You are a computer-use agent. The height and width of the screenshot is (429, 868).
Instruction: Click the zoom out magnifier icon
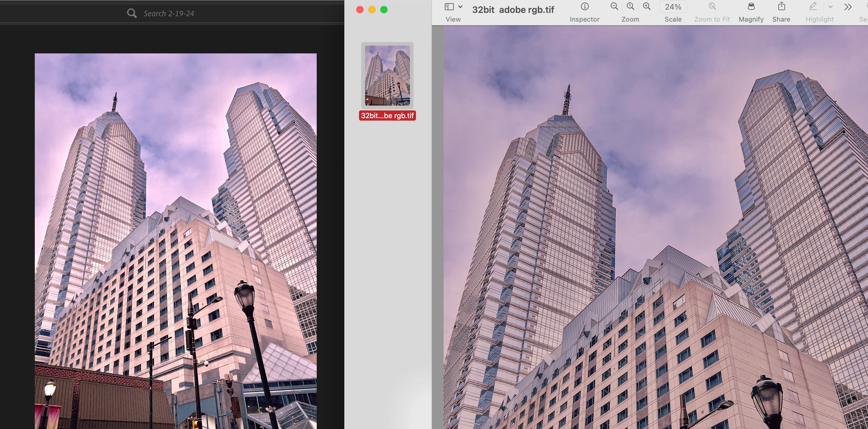(614, 7)
